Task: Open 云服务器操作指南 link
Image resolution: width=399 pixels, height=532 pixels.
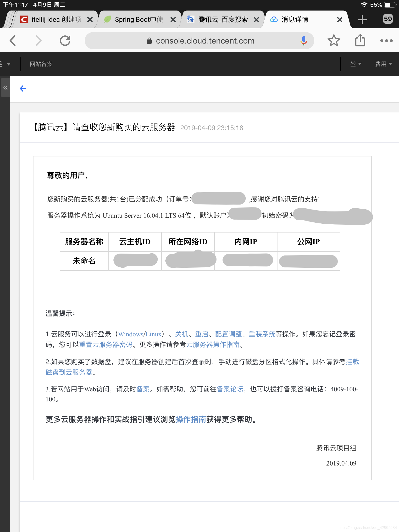Action: [x=213, y=345]
